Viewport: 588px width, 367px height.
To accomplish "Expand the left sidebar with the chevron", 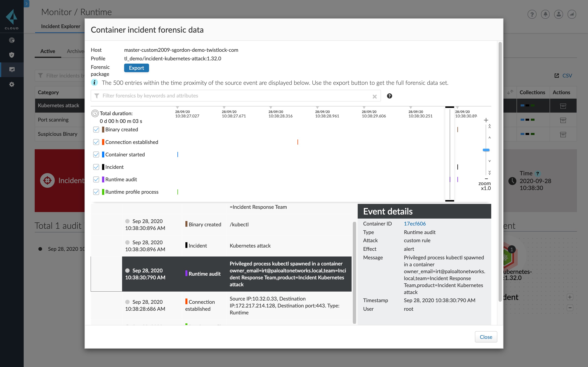I will (27, 4).
